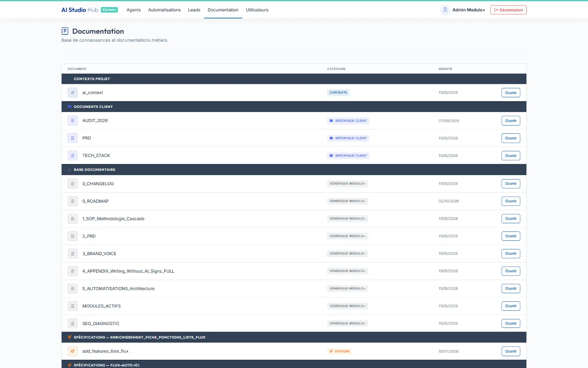Click the BASE DOCUMENTAIRE section header
The width and height of the screenshot is (588, 368).
(x=294, y=170)
